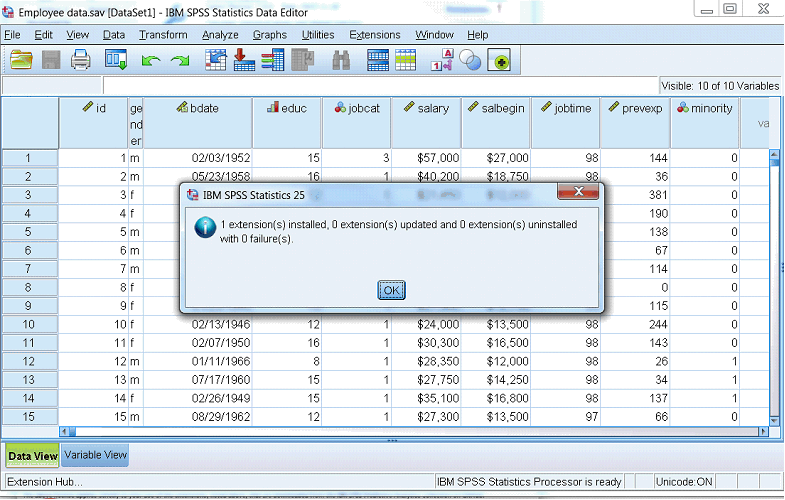This screenshot has width=785, height=500.
Task: Select the id column header
Action: pyautogui.click(x=94, y=123)
